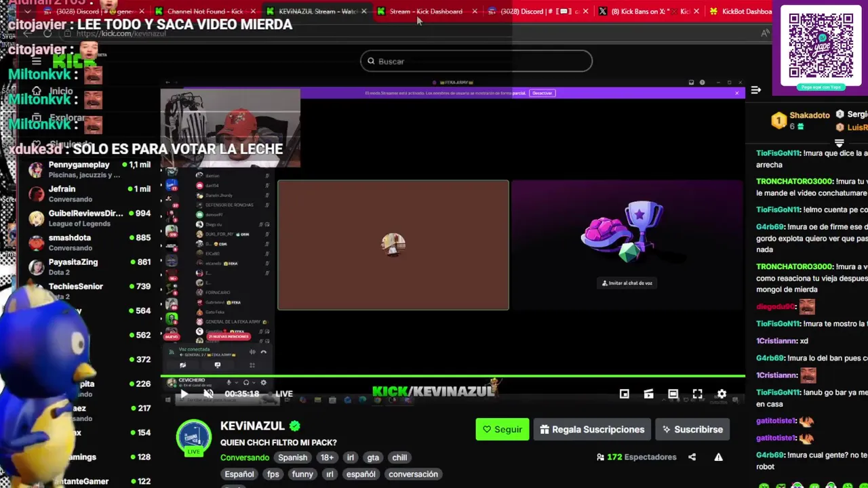Click the KEViNAZUL verified badge
Image resolution: width=868 pixels, height=488 pixels.
tap(294, 426)
